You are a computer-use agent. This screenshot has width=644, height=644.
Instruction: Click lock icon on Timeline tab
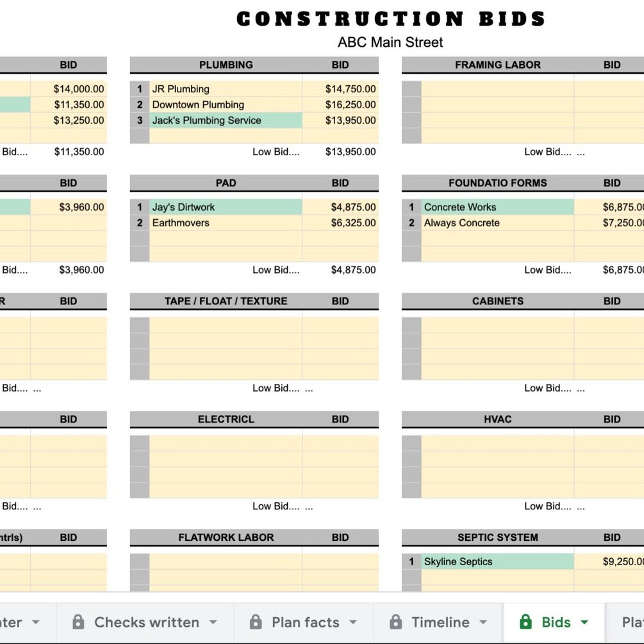click(396, 622)
